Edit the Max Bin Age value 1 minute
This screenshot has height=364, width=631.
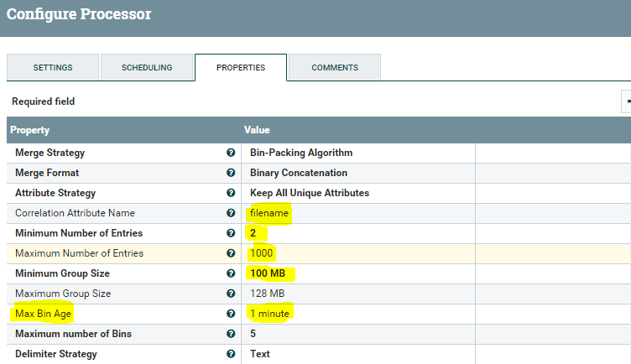click(269, 314)
